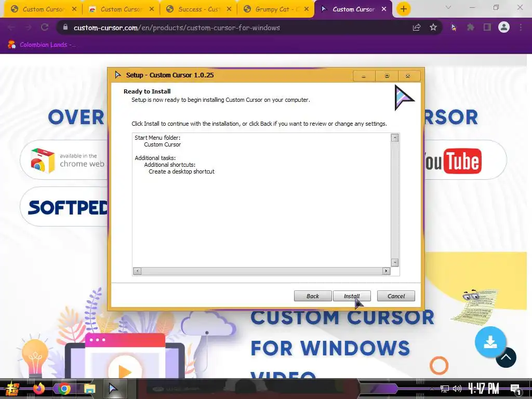The width and height of the screenshot is (532, 399).
Task: Open the tab search dropdown chevron
Action: coord(448,7)
